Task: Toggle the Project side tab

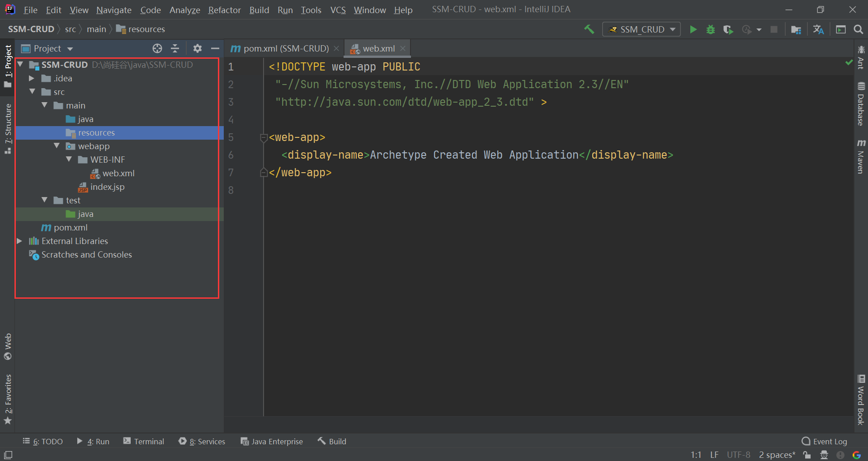Action: click(x=8, y=66)
